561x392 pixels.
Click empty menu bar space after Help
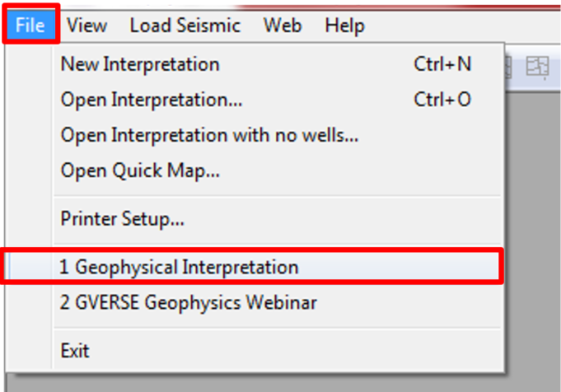[461, 26]
